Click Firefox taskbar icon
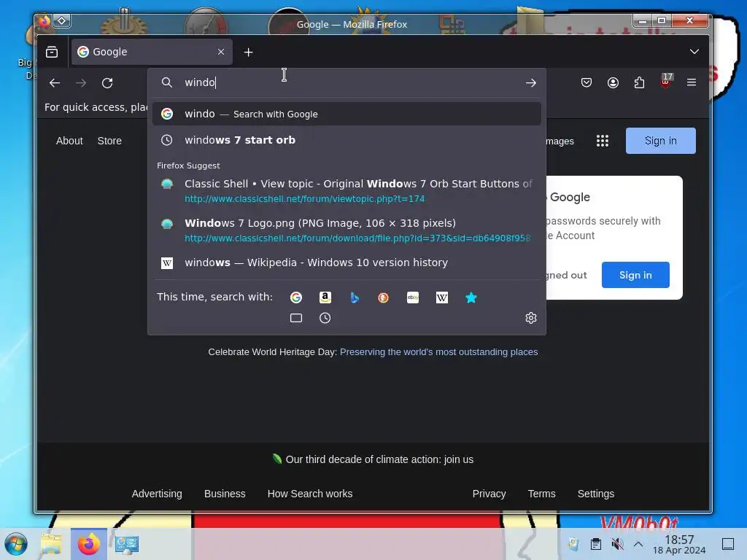This screenshot has width=747, height=560. click(x=88, y=544)
